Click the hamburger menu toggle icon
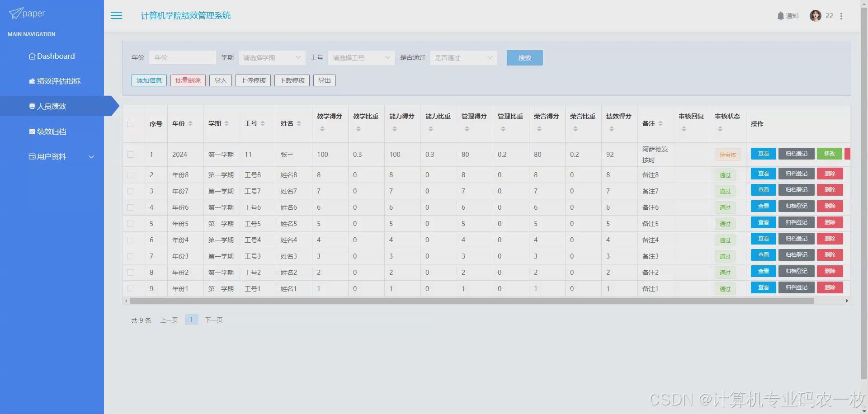This screenshot has height=414, width=868. pyautogui.click(x=116, y=15)
